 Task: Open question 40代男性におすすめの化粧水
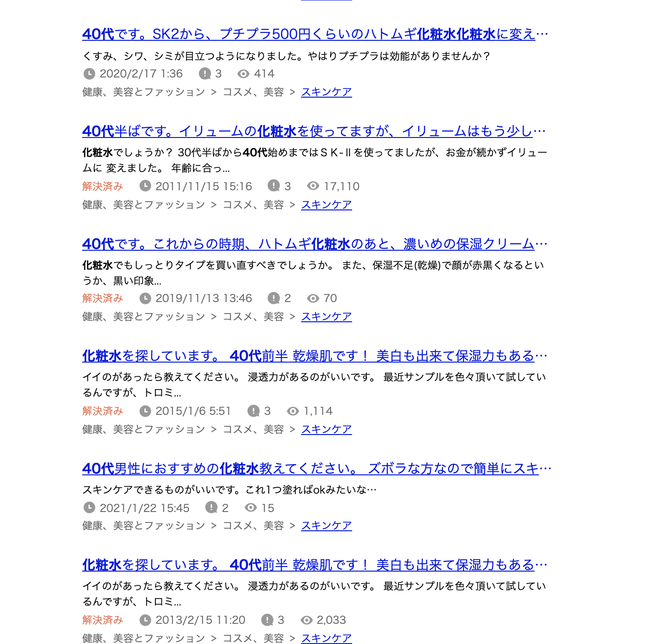point(317,469)
